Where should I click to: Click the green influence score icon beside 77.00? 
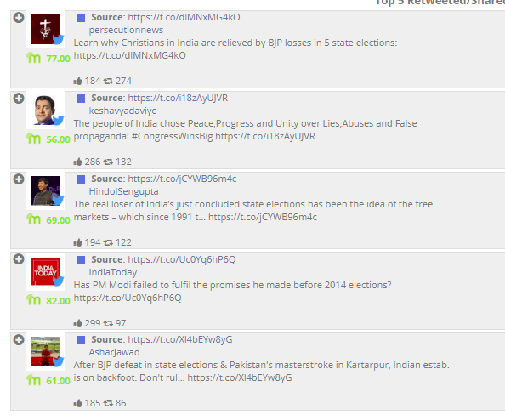pos(33,58)
